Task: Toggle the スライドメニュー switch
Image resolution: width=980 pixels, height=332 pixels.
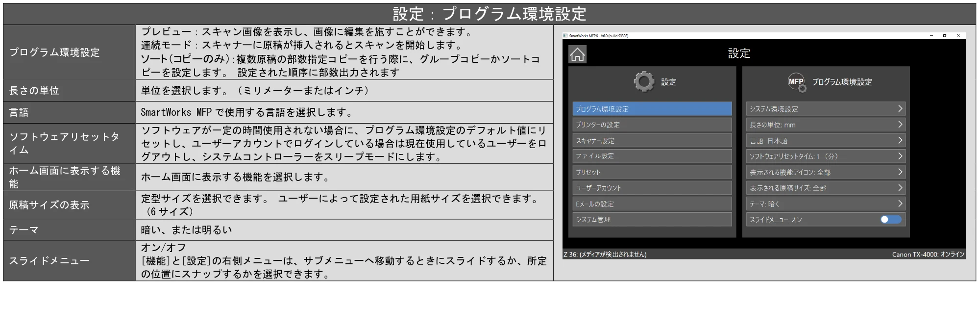Action: coord(891,219)
